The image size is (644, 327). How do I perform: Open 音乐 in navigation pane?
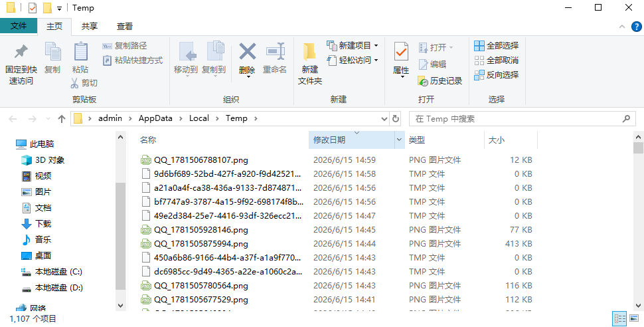[x=36, y=240]
